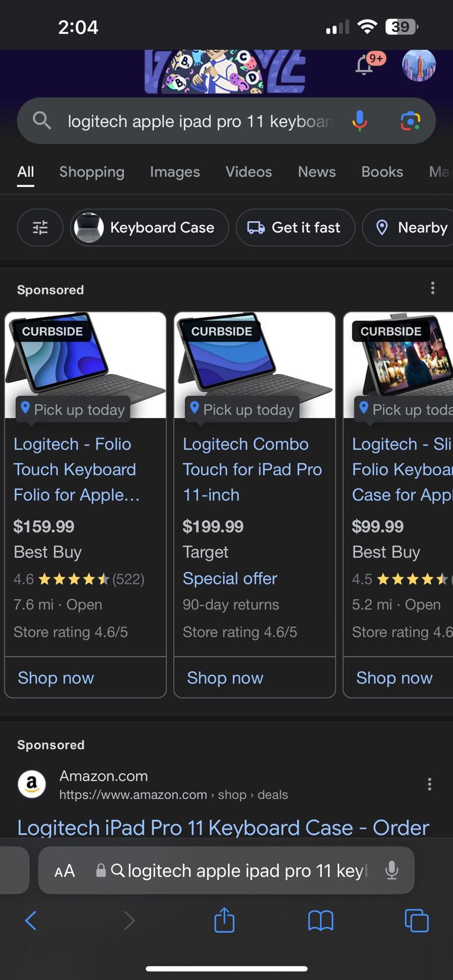Tap Safari's share icon
The image size is (453, 980).
coord(224,920)
